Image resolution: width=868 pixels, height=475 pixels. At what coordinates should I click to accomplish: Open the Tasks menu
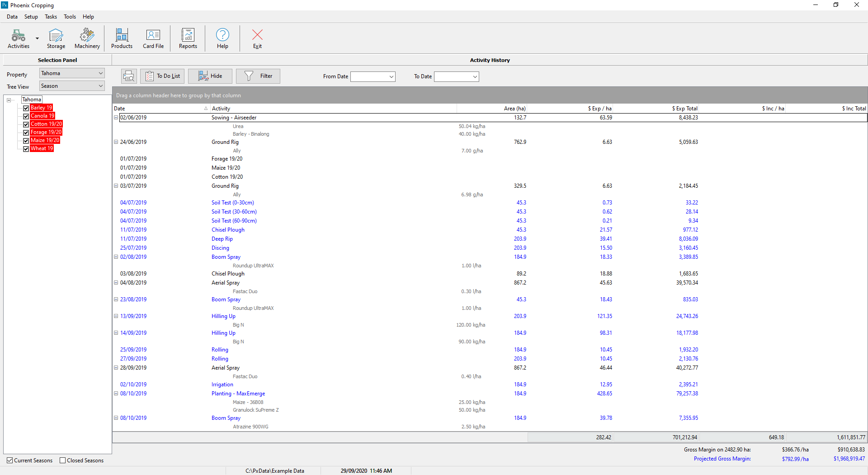pos(51,17)
